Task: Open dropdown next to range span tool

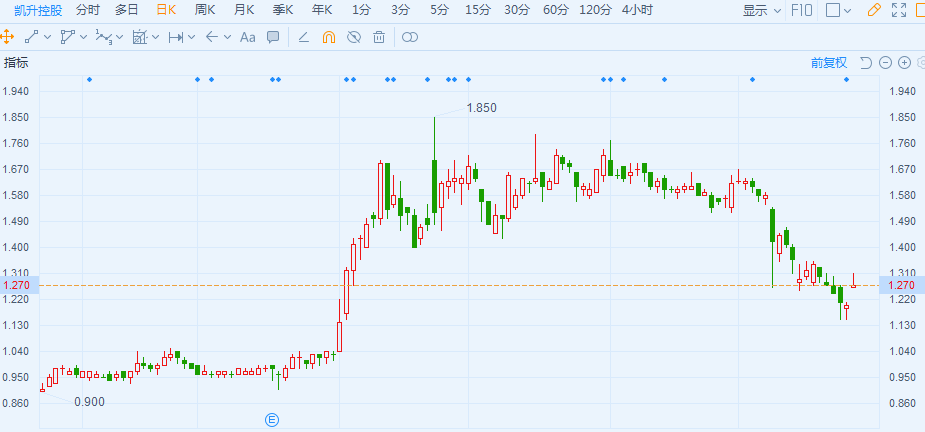Action: coord(191,37)
